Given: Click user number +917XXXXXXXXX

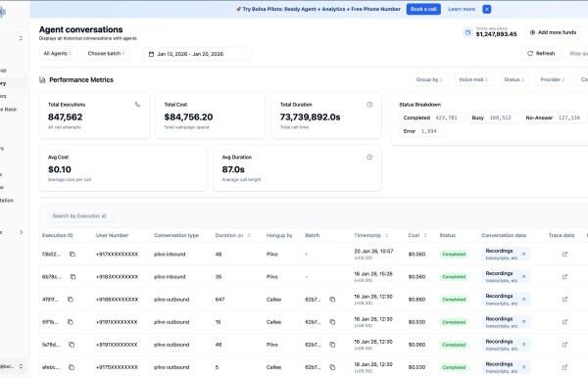Looking at the screenshot, I should tap(117, 254).
